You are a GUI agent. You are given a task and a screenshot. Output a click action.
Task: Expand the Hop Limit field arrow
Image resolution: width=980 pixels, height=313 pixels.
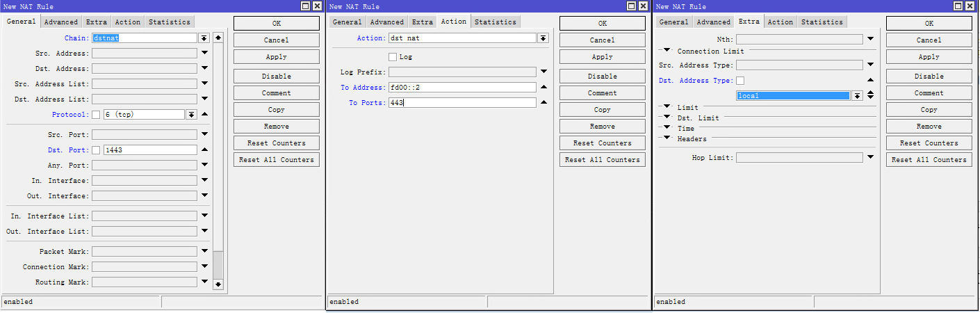pos(870,158)
